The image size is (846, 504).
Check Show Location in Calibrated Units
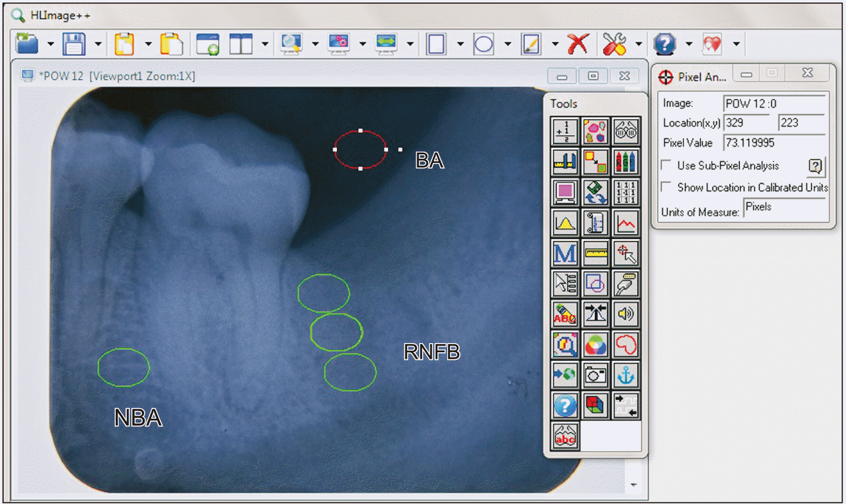[x=666, y=187]
